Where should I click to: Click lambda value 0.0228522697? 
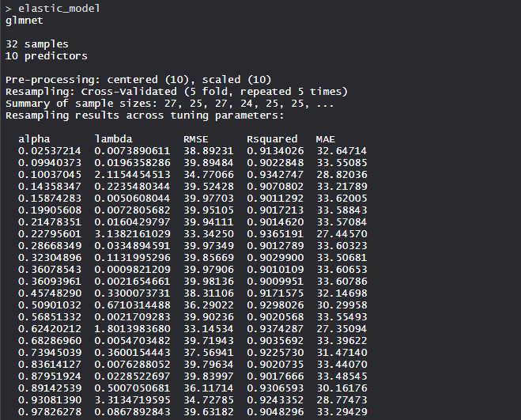tap(132, 376)
